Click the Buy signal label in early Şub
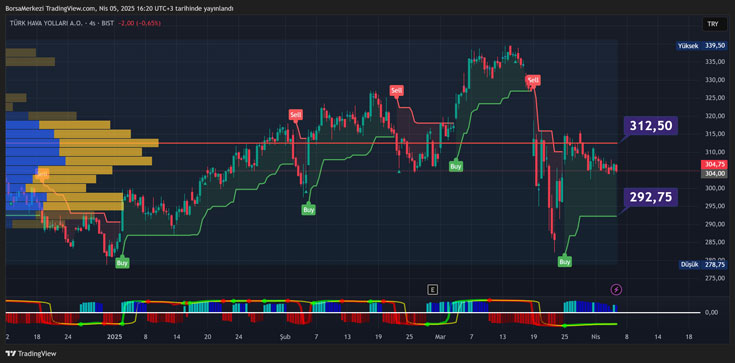The image size is (735, 363). (x=308, y=210)
